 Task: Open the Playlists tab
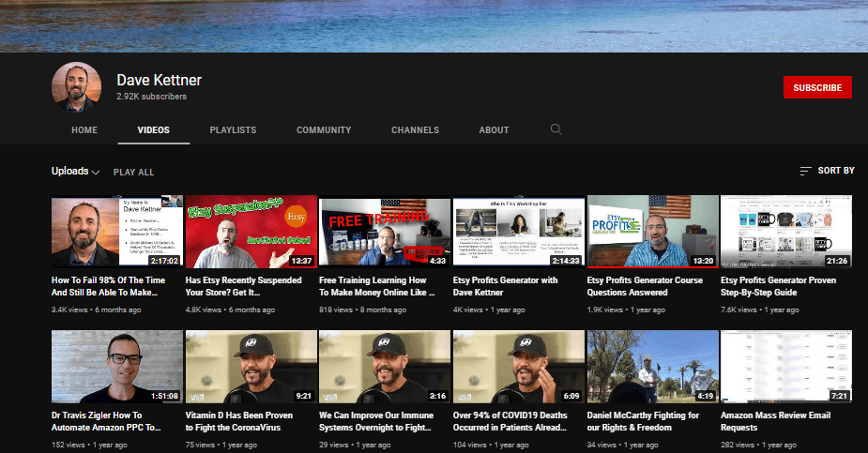click(x=233, y=130)
